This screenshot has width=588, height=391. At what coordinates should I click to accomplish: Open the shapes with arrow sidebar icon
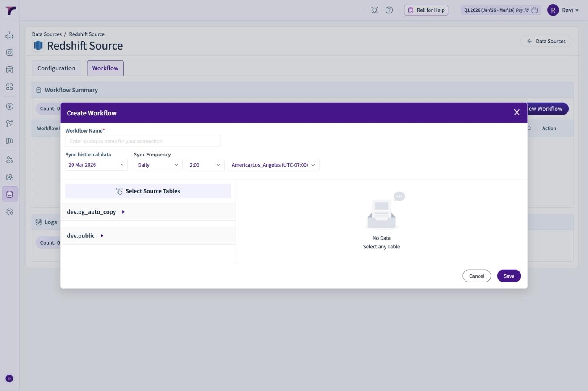pos(10,177)
